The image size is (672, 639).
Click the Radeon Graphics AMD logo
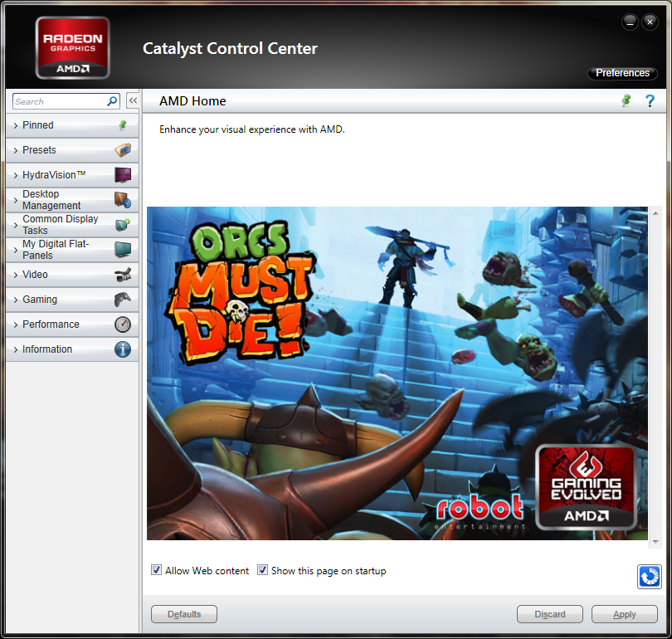click(73, 47)
